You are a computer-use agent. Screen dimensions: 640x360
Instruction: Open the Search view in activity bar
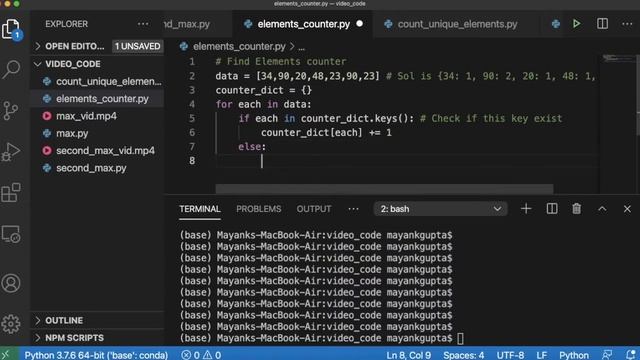pos(11,69)
